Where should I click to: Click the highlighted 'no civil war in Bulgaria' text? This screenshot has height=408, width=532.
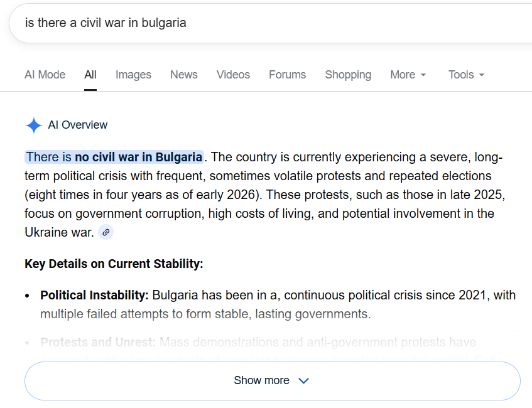(x=138, y=157)
